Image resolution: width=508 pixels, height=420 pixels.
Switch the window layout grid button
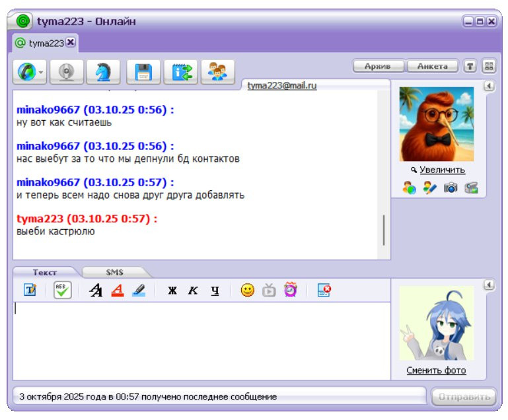coord(489,66)
